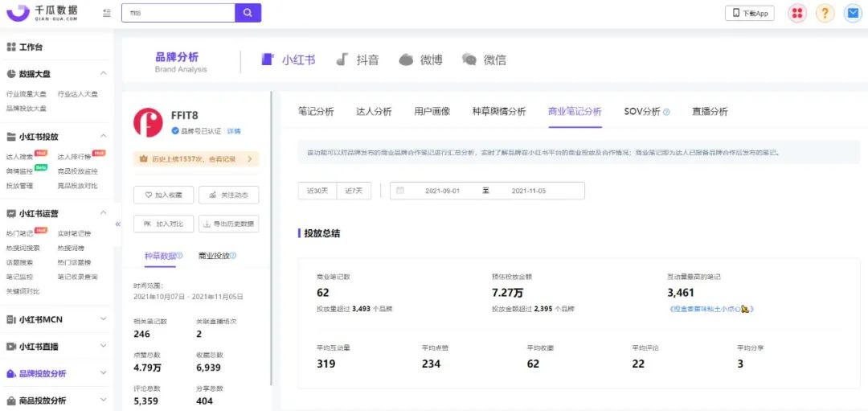Open history ranking record arrow
Image resolution: width=868 pixels, height=411 pixels.
250,159
